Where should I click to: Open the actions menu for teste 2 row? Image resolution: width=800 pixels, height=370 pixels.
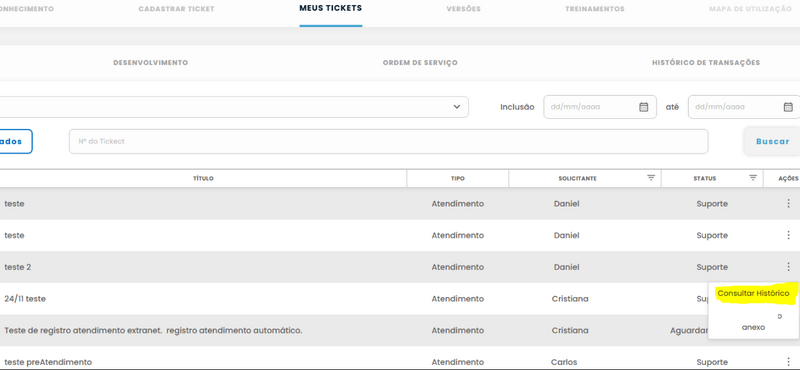788,267
